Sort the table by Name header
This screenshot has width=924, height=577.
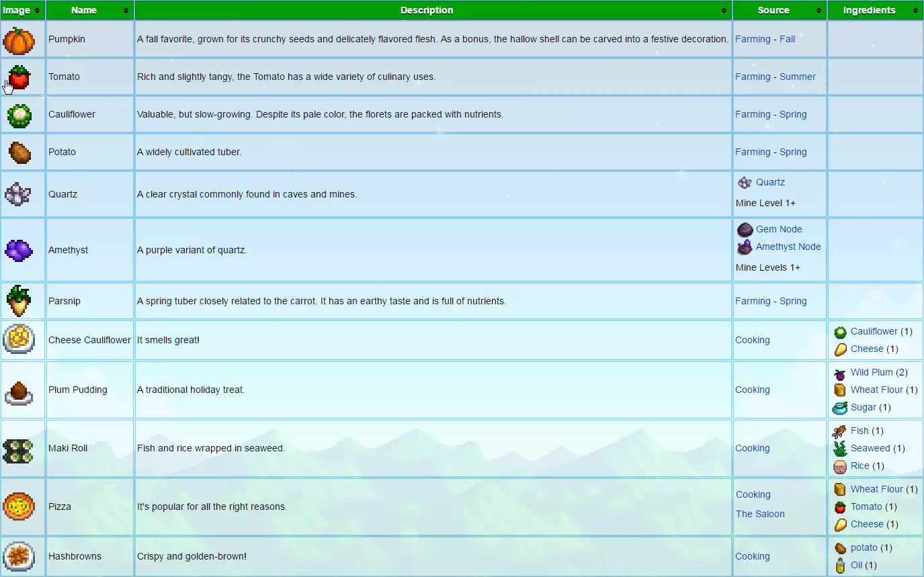[x=90, y=10]
